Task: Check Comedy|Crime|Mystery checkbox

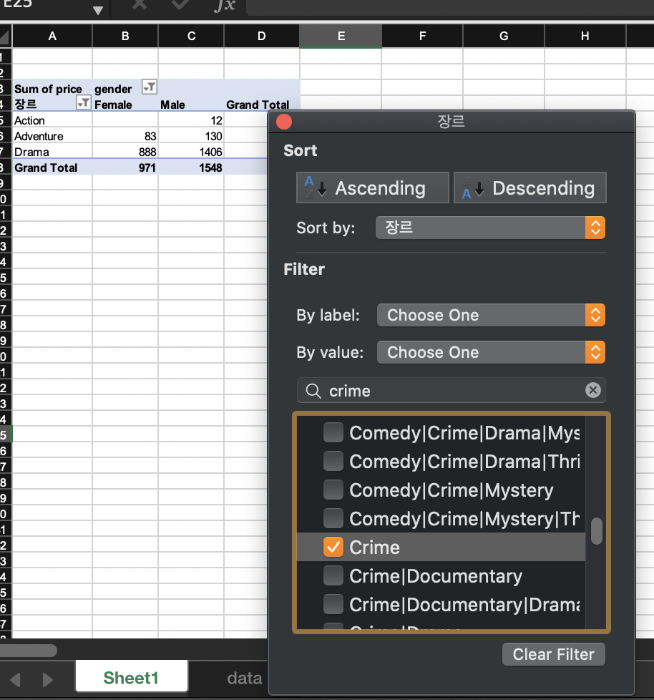Action: click(333, 490)
